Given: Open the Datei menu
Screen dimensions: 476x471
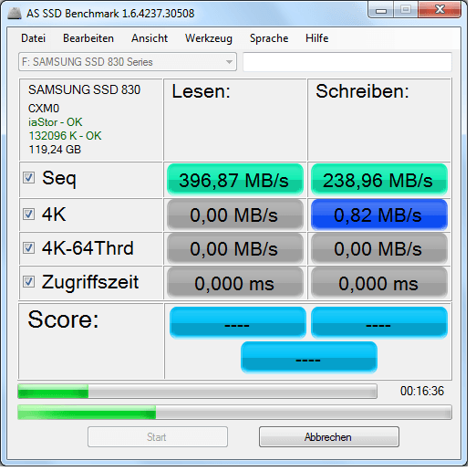Looking at the screenshot, I should click(33, 38).
